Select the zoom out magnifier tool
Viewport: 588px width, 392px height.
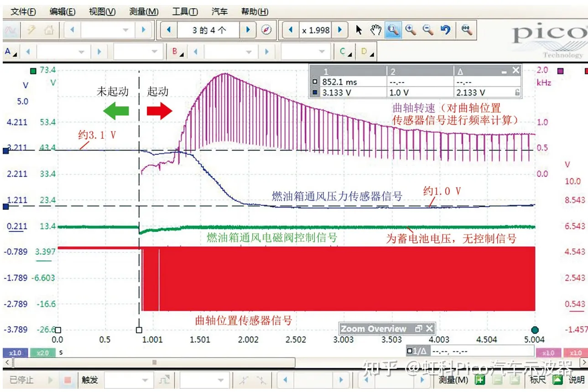[428, 30]
